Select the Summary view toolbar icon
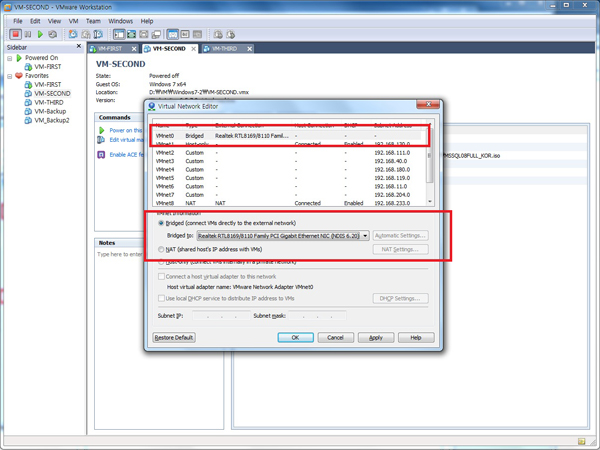The image size is (600, 450). [x=173, y=34]
